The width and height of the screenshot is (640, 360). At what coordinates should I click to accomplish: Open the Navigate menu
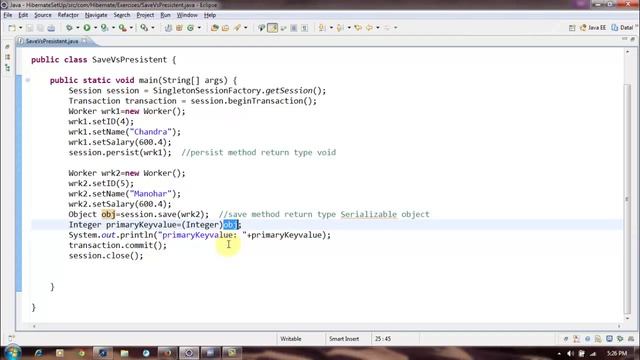pyautogui.click(x=96, y=15)
